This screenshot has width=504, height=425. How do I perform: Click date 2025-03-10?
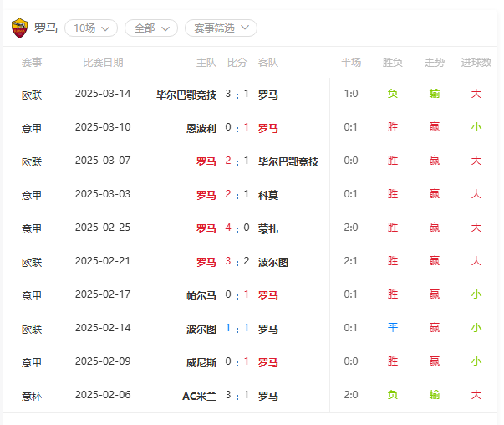103,127
